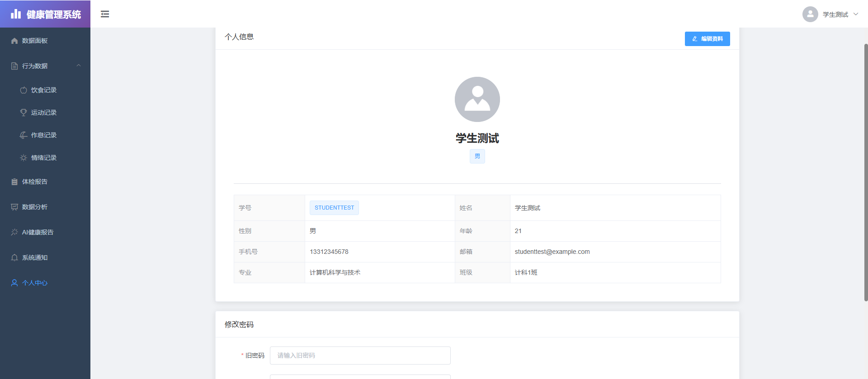Viewport: 868px width, 379px height.
Task: Click the phone number 13312345678
Action: tap(329, 252)
